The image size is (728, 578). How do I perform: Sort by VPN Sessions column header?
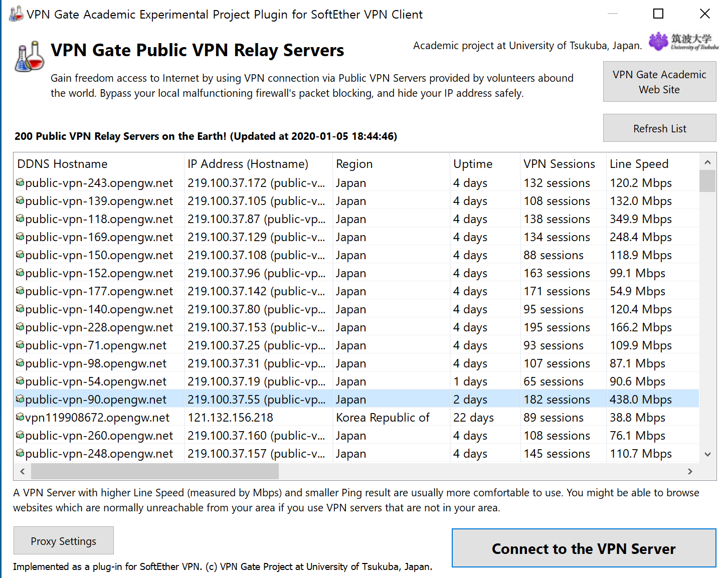click(x=563, y=164)
